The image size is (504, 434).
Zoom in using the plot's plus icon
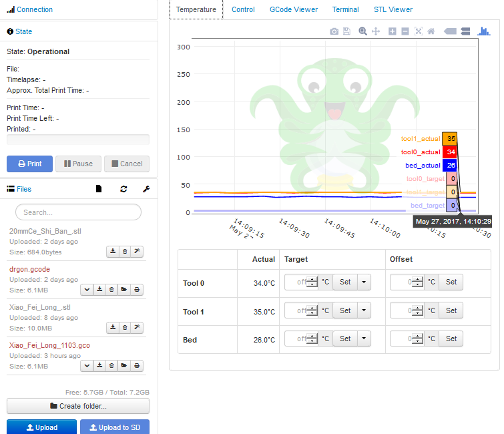(x=392, y=31)
